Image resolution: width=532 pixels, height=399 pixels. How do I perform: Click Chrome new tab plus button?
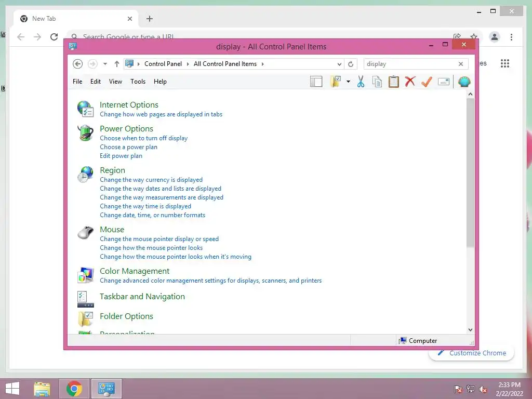pyautogui.click(x=150, y=19)
